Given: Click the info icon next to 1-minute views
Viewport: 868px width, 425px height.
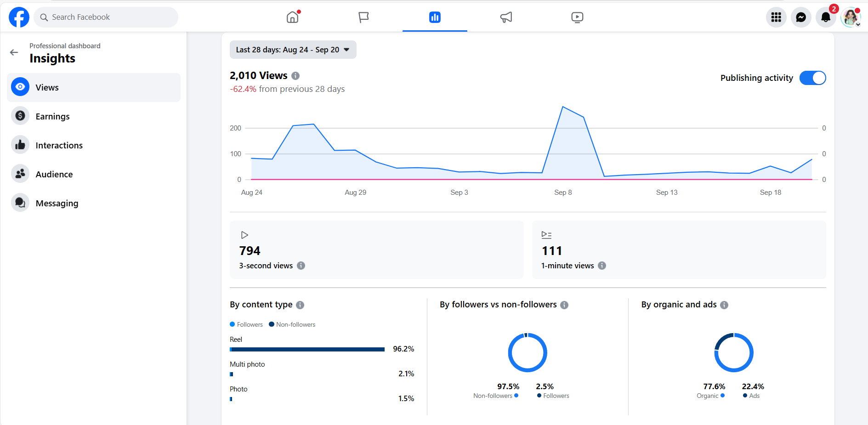Looking at the screenshot, I should coord(602,266).
